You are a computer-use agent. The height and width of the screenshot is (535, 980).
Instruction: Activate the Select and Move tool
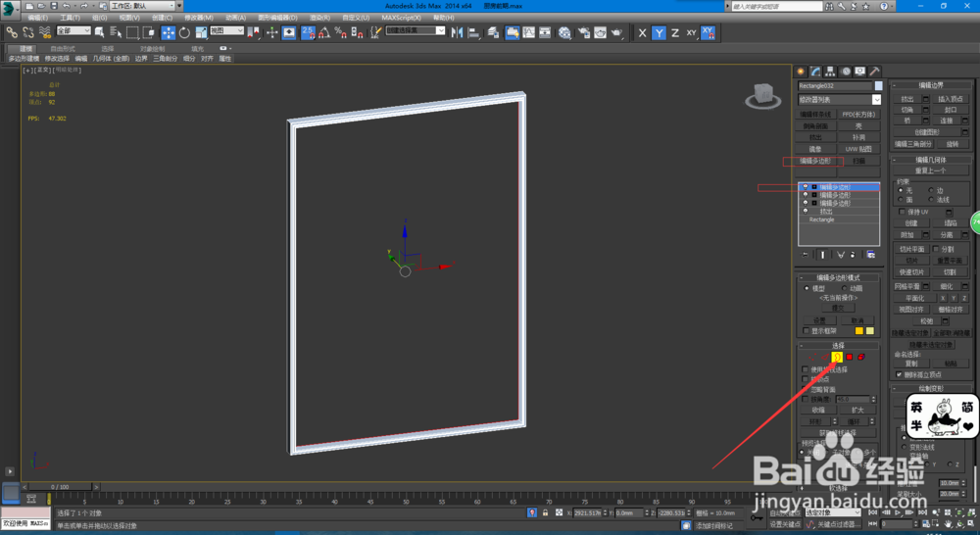(x=169, y=32)
